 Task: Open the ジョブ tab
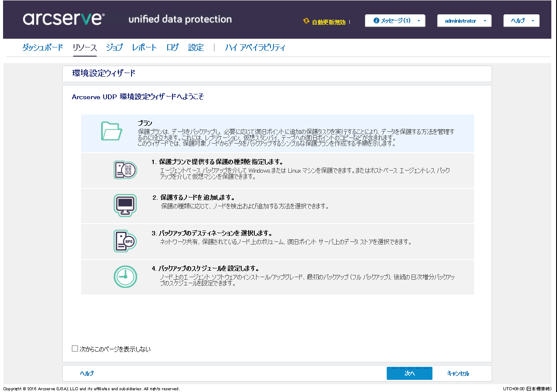coord(114,47)
